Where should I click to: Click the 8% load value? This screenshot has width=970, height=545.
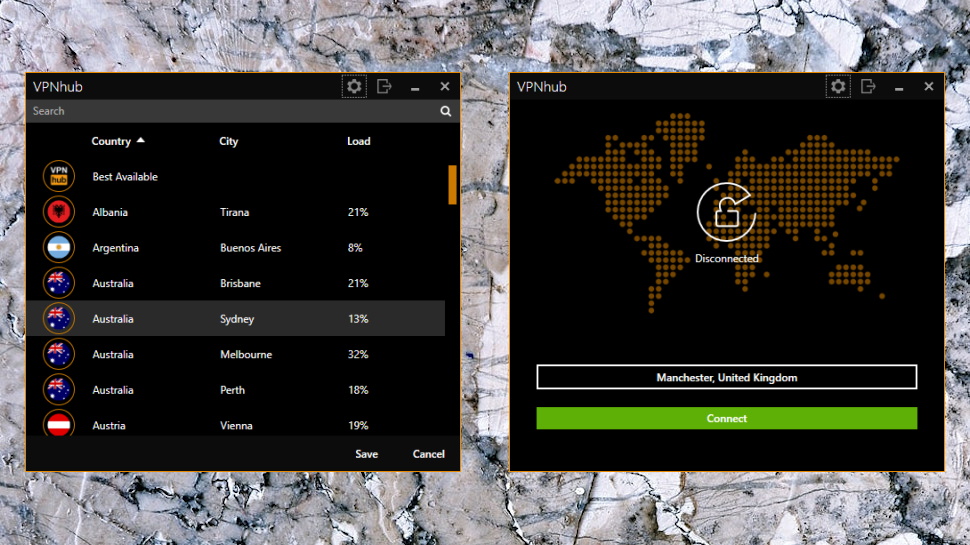(x=355, y=248)
